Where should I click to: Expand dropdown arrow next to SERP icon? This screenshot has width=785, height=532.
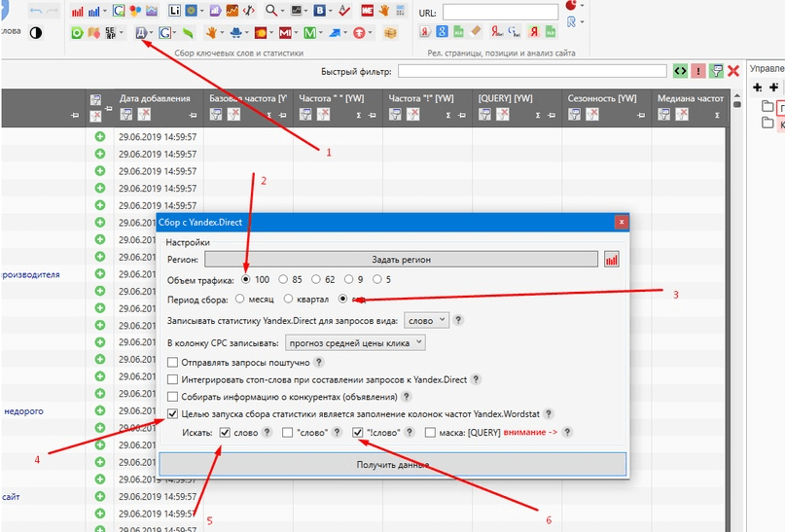point(122,33)
